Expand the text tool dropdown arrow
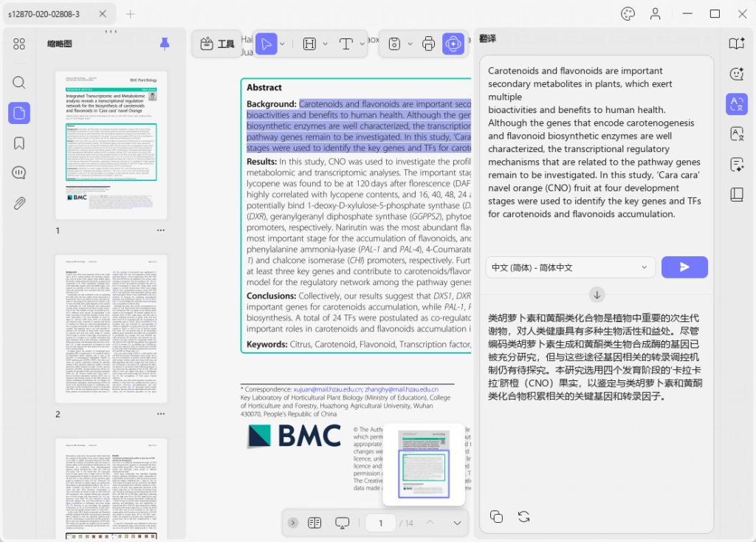The height and width of the screenshot is (542, 756). [362, 44]
